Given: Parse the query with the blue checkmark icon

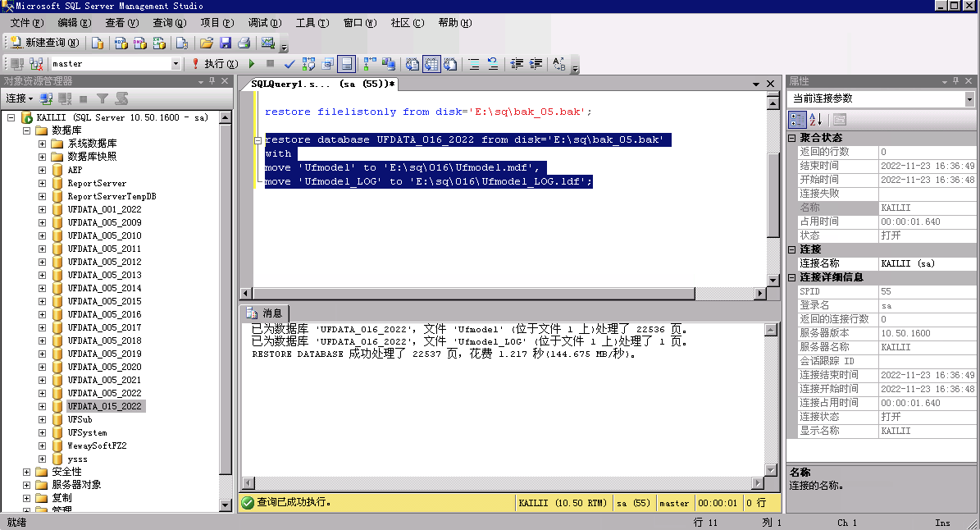Looking at the screenshot, I should pyautogui.click(x=289, y=64).
